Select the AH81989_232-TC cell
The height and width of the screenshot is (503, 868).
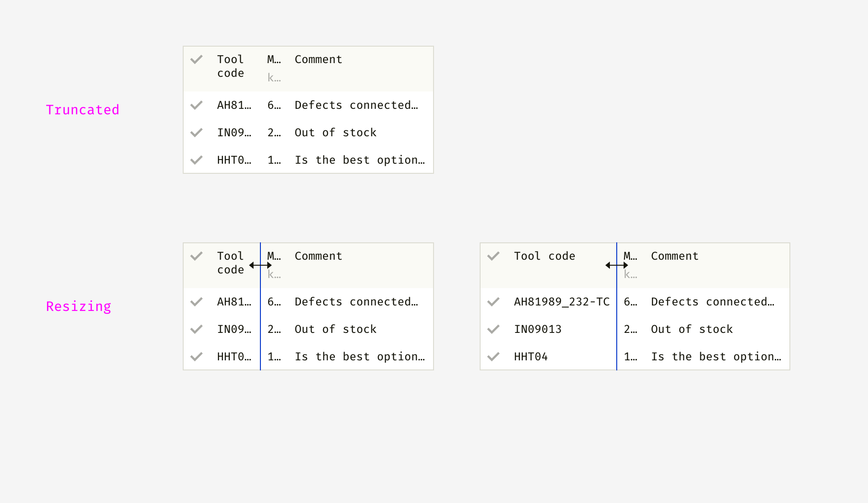click(x=561, y=302)
